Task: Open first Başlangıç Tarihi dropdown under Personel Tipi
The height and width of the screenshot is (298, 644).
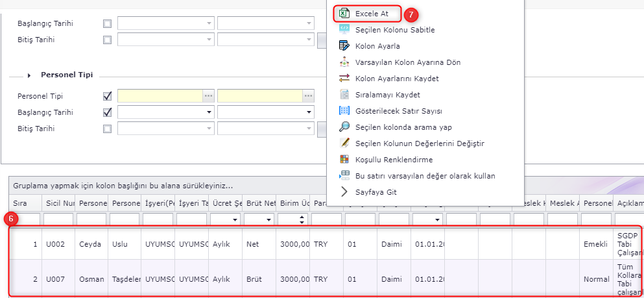Action: pyautogui.click(x=208, y=112)
